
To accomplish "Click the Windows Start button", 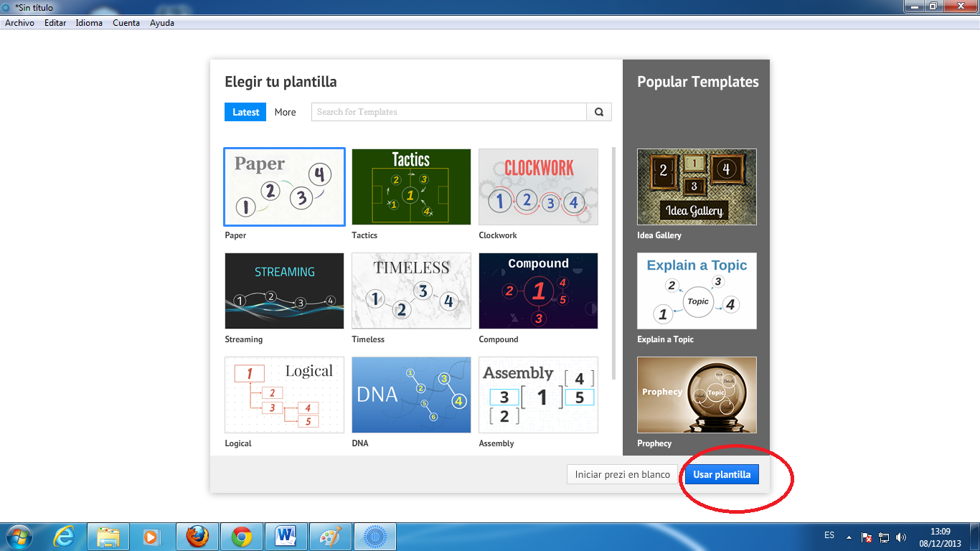I will pyautogui.click(x=19, y=536).
